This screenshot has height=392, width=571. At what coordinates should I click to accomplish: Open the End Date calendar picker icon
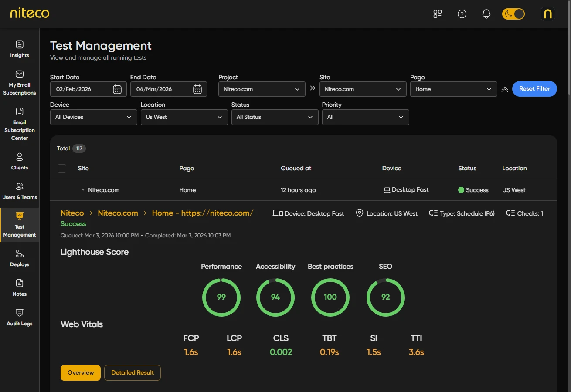coord(197,89)
